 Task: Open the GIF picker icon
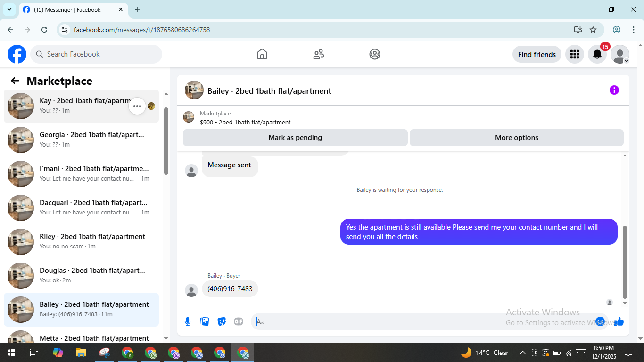(239, 321)
